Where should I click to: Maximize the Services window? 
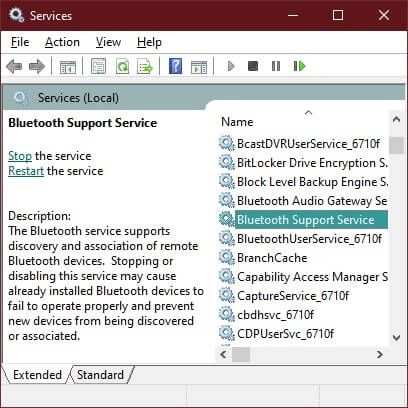(338, 15)
